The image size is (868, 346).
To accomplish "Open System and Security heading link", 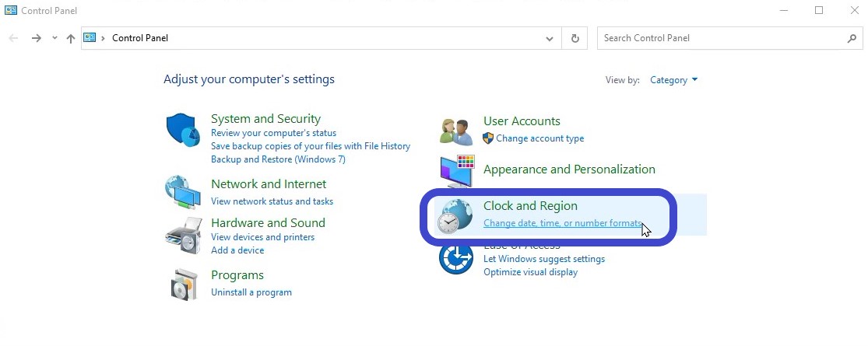I will [x=265, y=119].
